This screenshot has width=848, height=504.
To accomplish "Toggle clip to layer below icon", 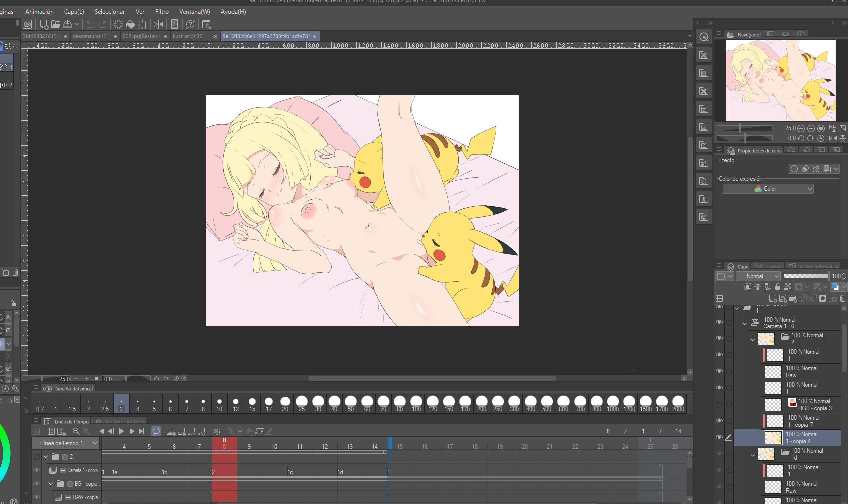I will click(x=748, y=287).
